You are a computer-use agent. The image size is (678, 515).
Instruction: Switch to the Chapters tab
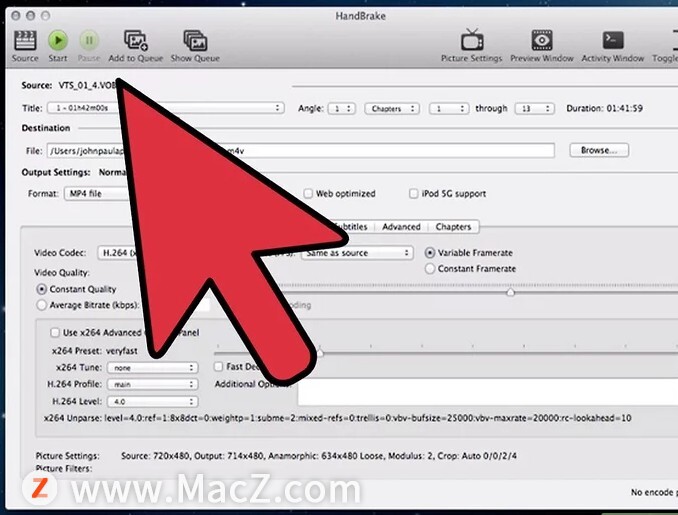tap(453, 227)
